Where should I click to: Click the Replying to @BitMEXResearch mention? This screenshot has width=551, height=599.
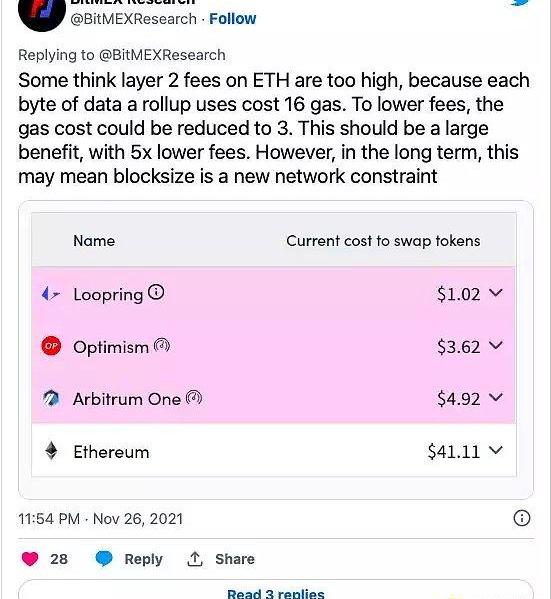[x=162, y=55]
